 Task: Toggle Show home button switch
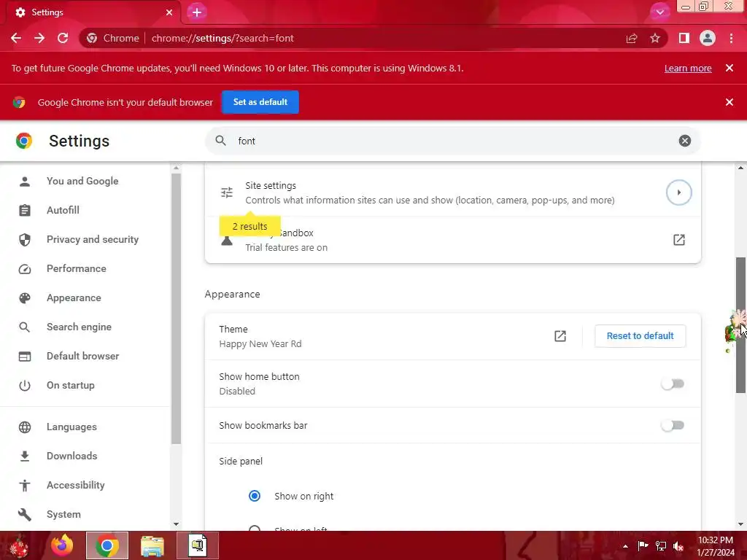tap(673, 384)
